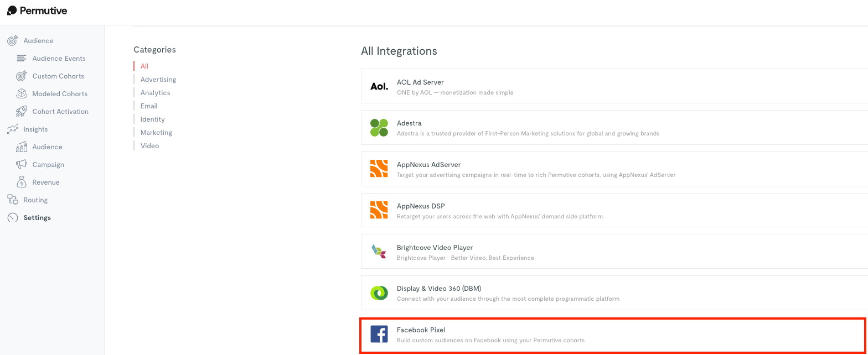The height and width of the screenshot is (355, 868).
Task: Open the AppNexus AdServer integration
Action: click(614, 169)
